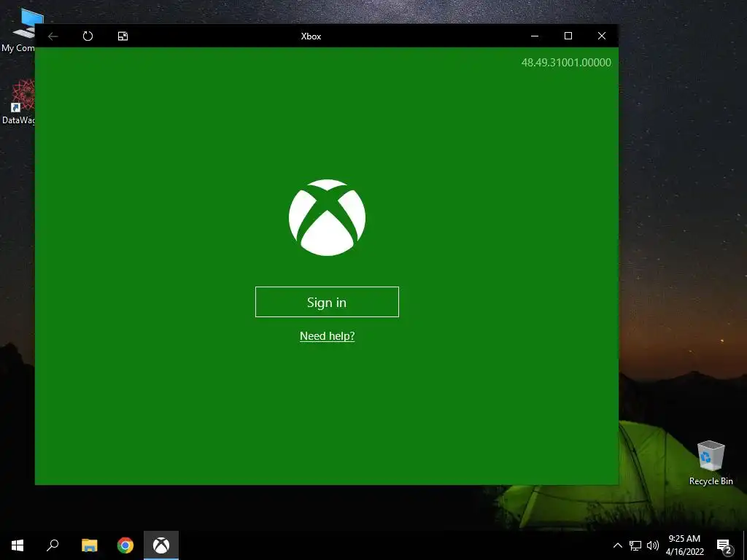This screenshot has height=560, width=747.
Task: Launch File Explorer from the taskbar
Action: click(x=89, y=545)
